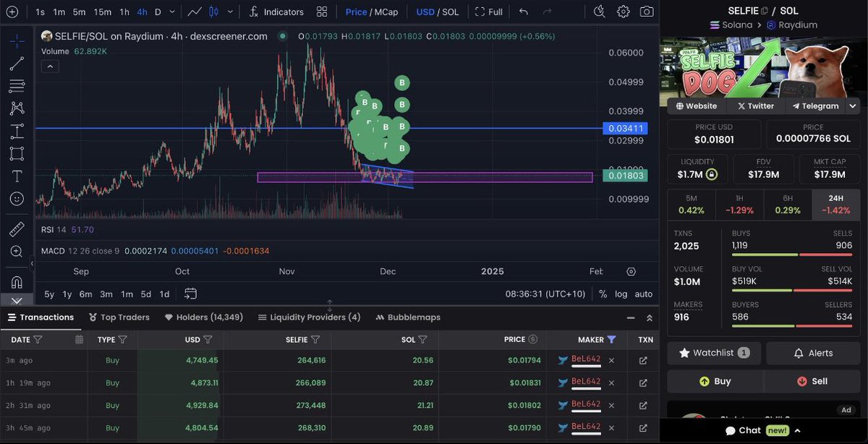This screenshot has width=868, height=444.
Task: Open the Indicators dialog
Action: pyautogui.click(x=276, y=12)
